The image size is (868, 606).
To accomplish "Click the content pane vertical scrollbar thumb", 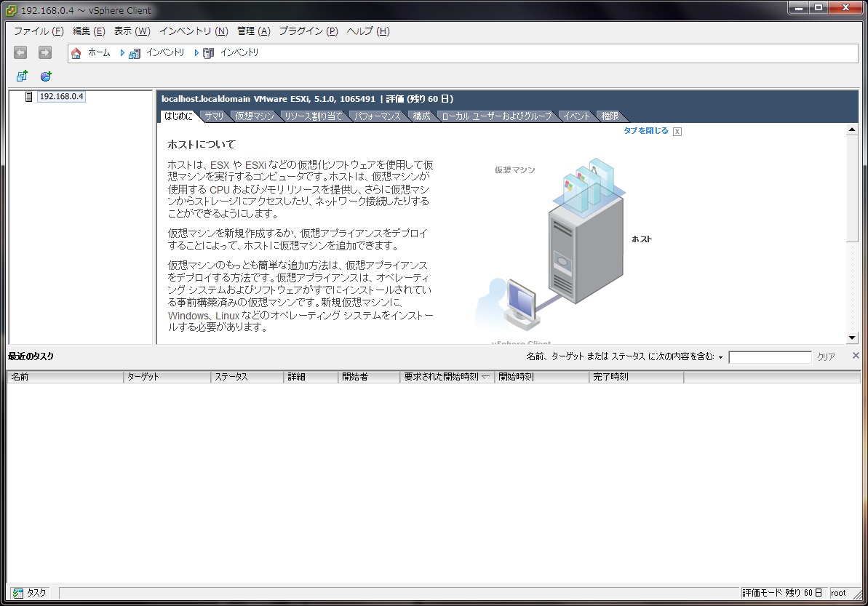I will [852, 188].
